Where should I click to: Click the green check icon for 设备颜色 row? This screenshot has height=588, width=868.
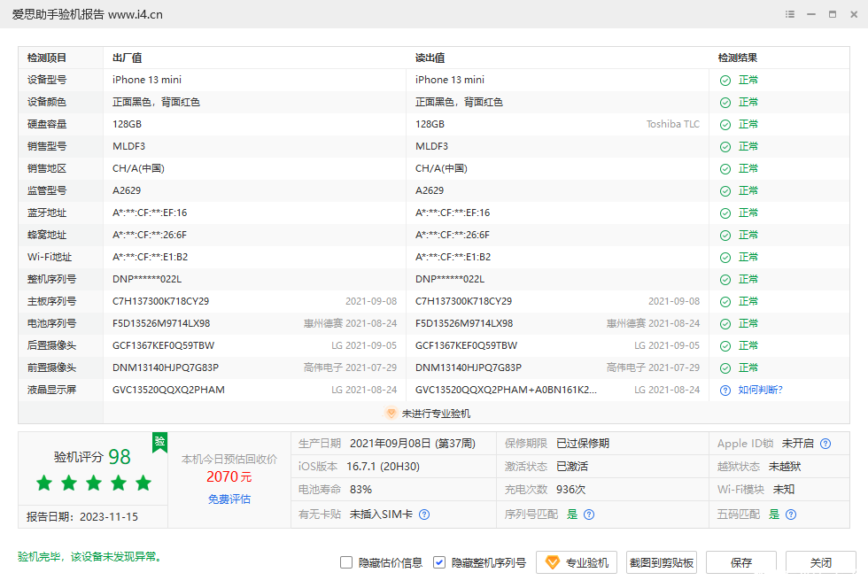[x=725, y=103]
